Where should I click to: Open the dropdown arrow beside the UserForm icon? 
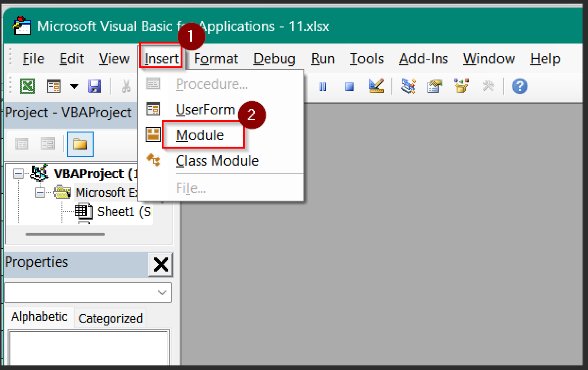(74, 86)
